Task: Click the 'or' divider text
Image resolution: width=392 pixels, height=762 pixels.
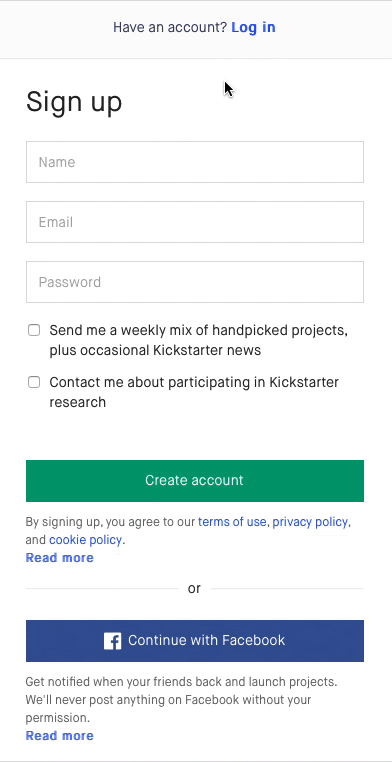Action: 194,589
